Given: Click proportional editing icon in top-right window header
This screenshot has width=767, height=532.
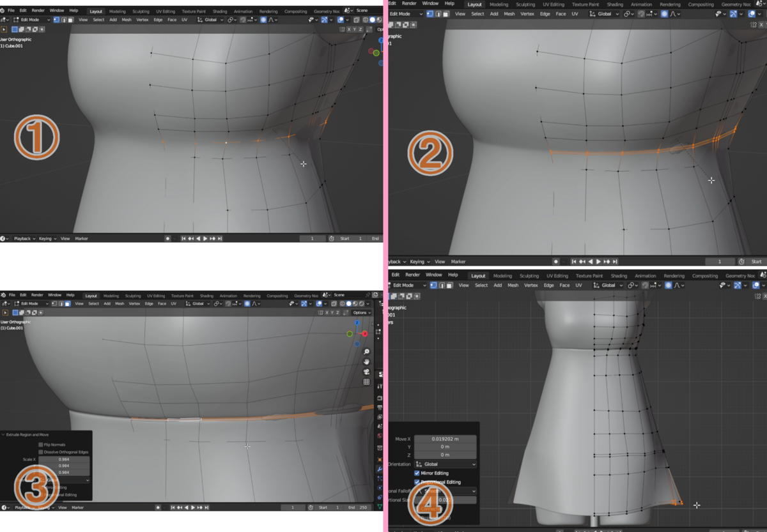Looking at the screenshot, I should point(664,14).
